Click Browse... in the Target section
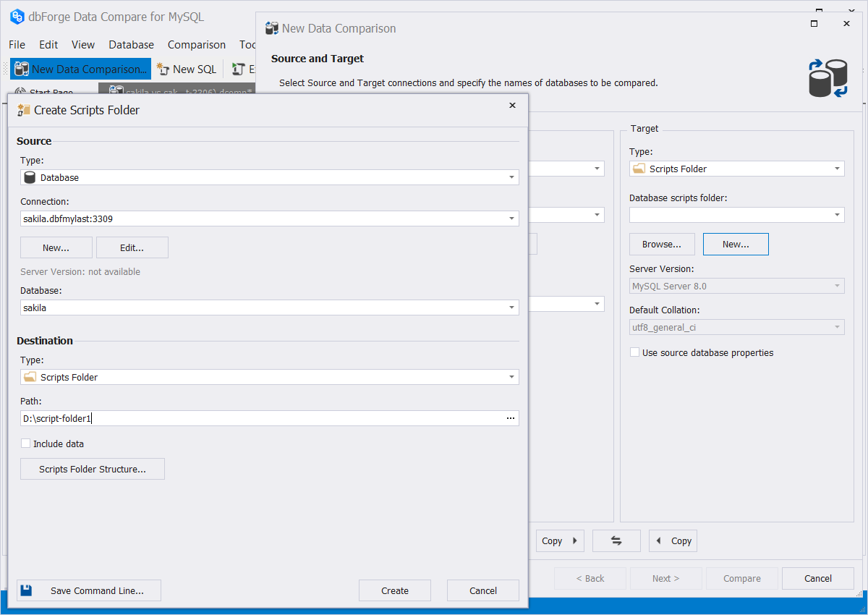The image size is (868, 615). coord(662,244)
